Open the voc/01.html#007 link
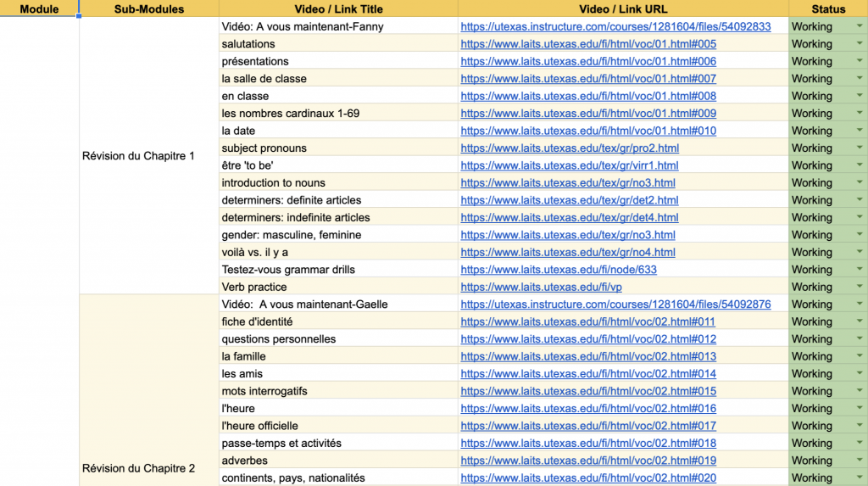868x486 pixels. pos(588,79)
